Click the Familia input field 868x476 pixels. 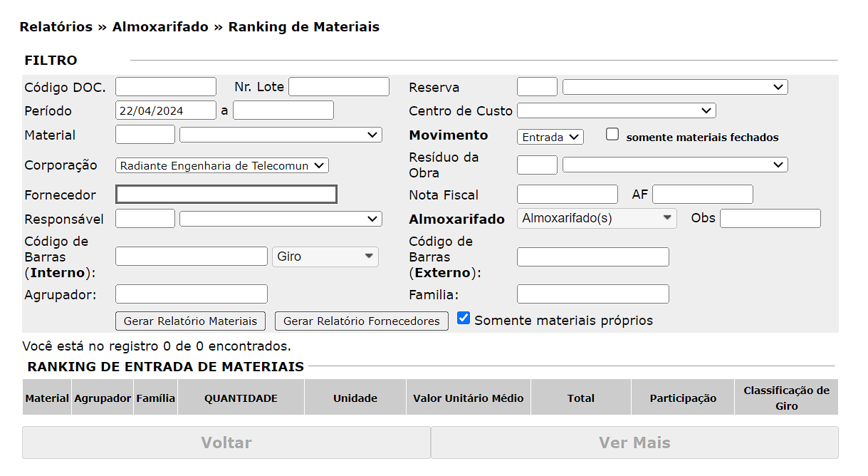point(592,294)
